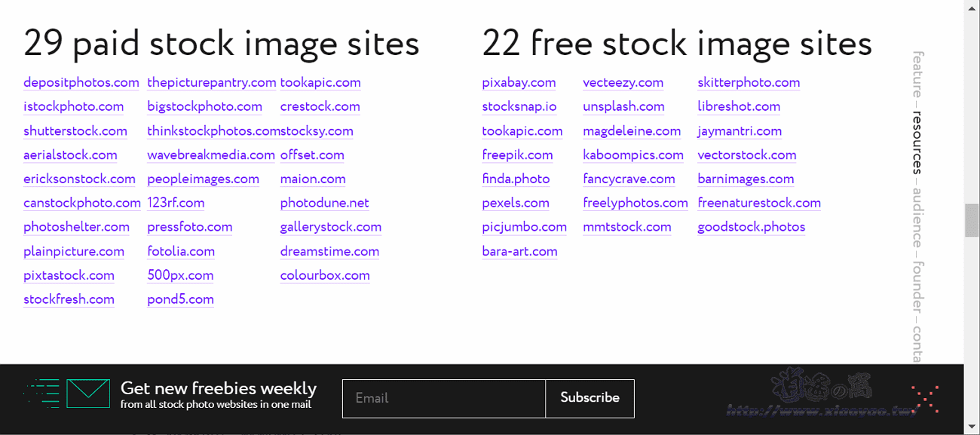Click the scrollbar down arrow
980x435 pixels.
[972, 427]
